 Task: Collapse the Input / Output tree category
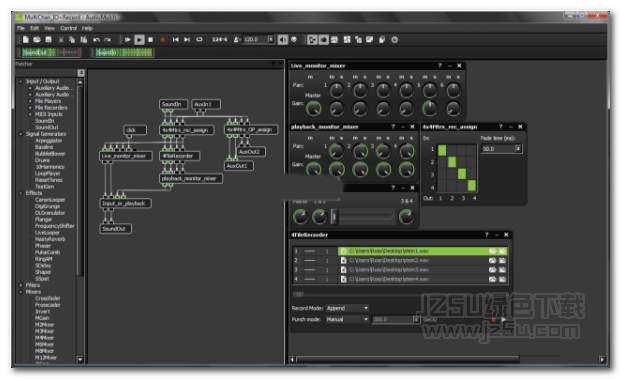[x=21, y=81]
